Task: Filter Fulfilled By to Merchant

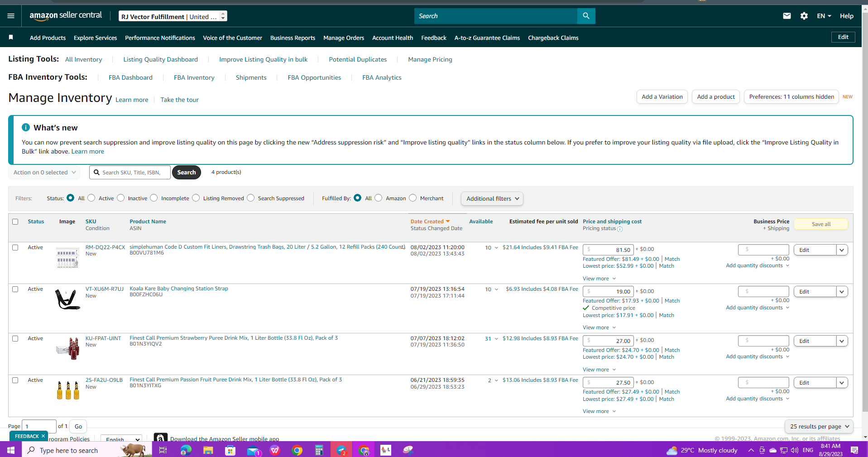Action: tap(413, 198)
